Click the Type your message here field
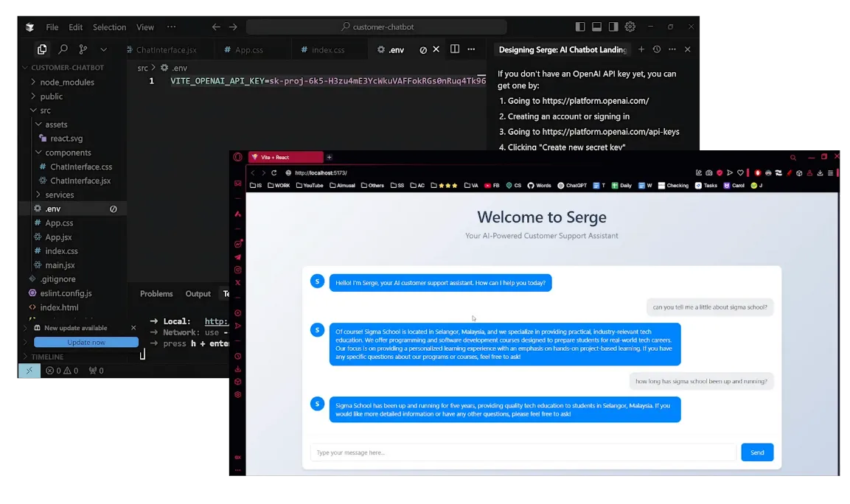This screenshot has height=504, width=850. coord(523,452)
